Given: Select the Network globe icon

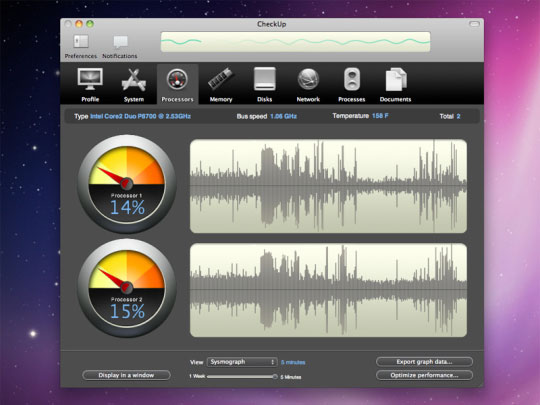Looking at the screenshot, I should [308, 79].
